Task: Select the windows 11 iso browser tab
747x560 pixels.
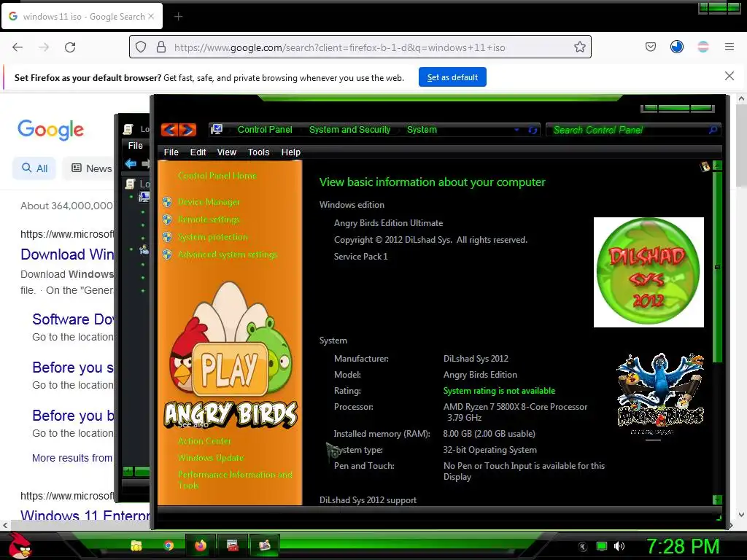Action: 82,16
